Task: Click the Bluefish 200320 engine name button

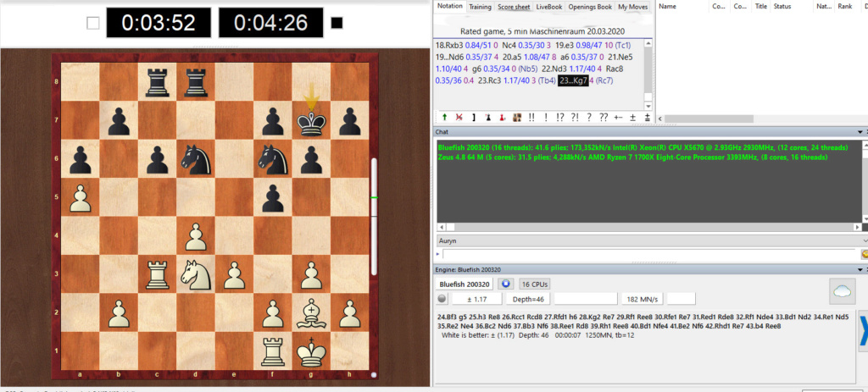Action: 464,284
